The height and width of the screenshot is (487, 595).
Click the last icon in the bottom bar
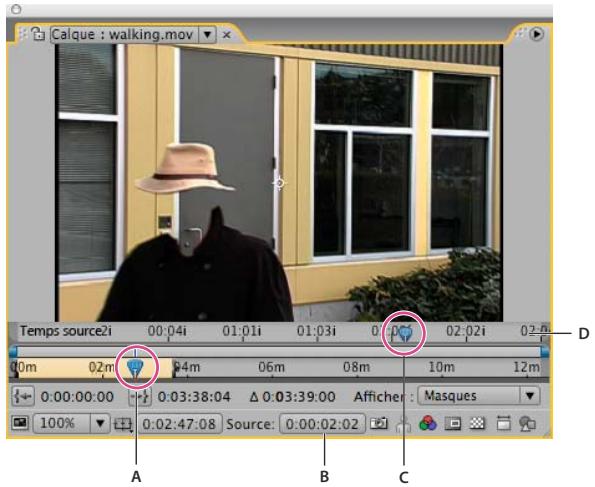point(527,424)
